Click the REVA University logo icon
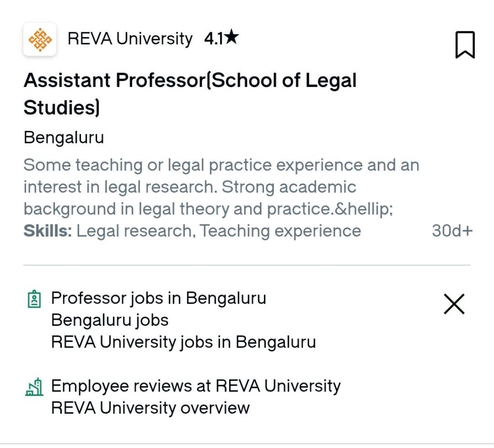 (40, 39)
